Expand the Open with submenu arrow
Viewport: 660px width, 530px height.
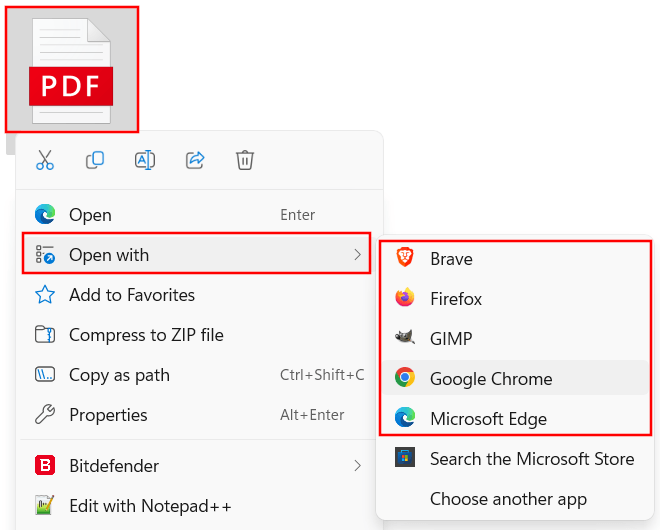click(358, 255)
